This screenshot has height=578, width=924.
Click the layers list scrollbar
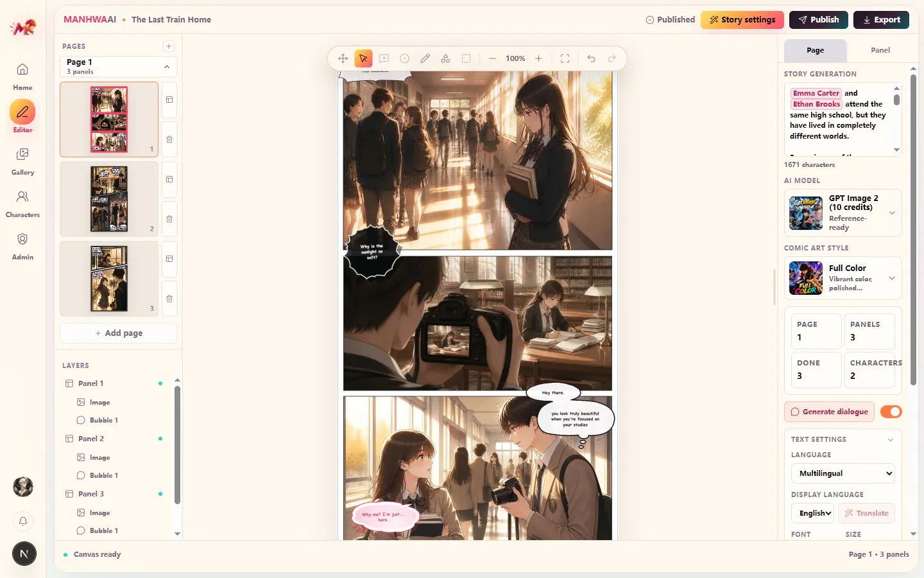coord(177,445)
